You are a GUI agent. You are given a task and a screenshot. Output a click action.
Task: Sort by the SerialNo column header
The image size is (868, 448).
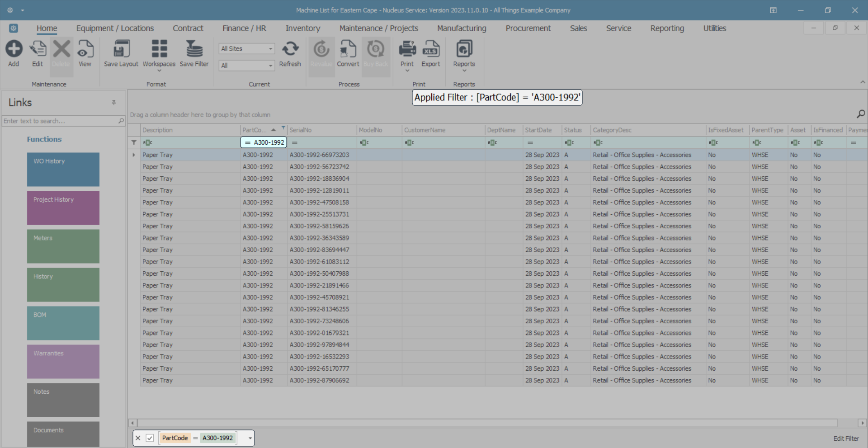321,130
